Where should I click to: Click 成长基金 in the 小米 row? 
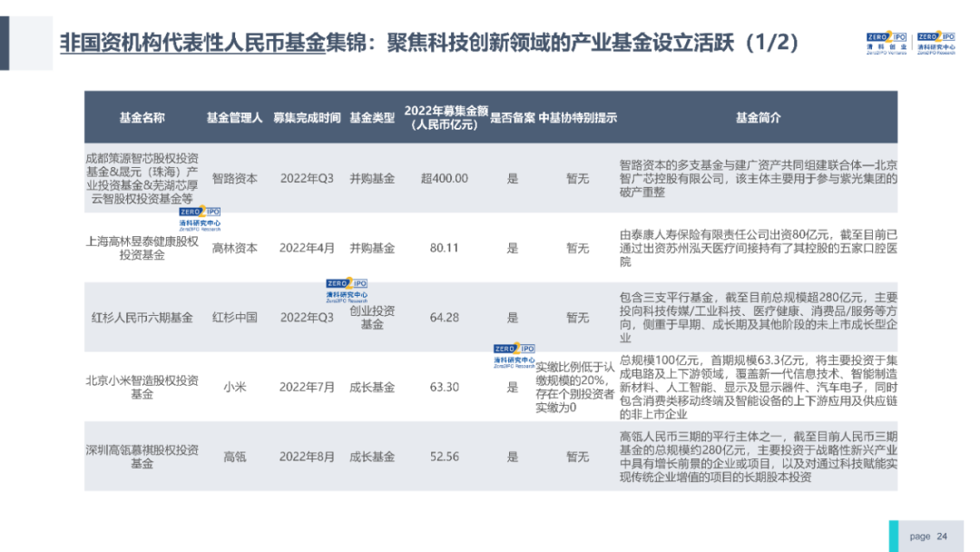pos(372,387)
